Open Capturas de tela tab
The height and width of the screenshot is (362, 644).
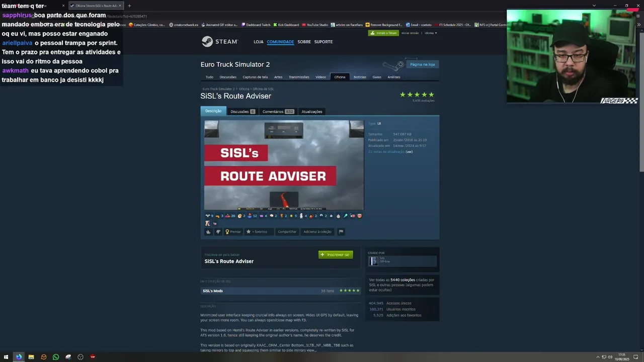point(255,77)
